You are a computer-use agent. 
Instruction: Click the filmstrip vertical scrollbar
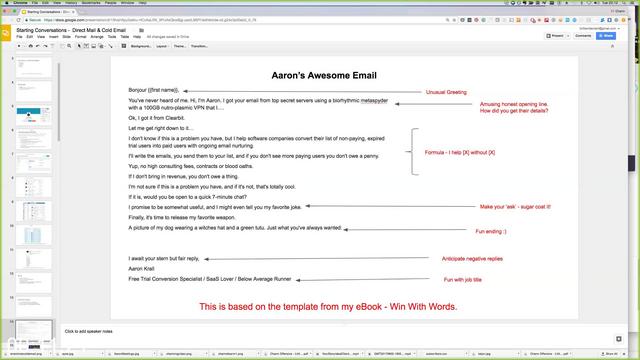pyautogui.click(x=59, y=102)
